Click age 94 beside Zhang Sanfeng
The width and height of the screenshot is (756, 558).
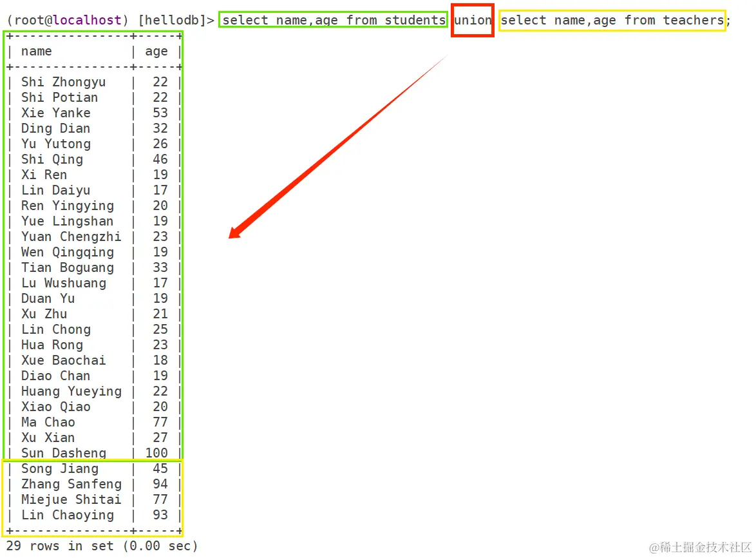click(x=160, y=484)
